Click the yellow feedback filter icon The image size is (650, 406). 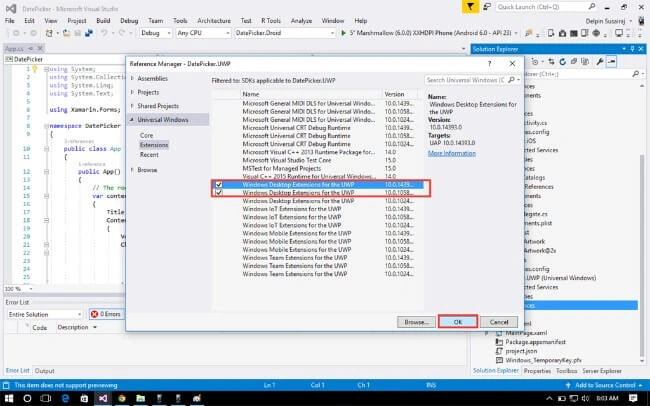[x=470, y=7]
